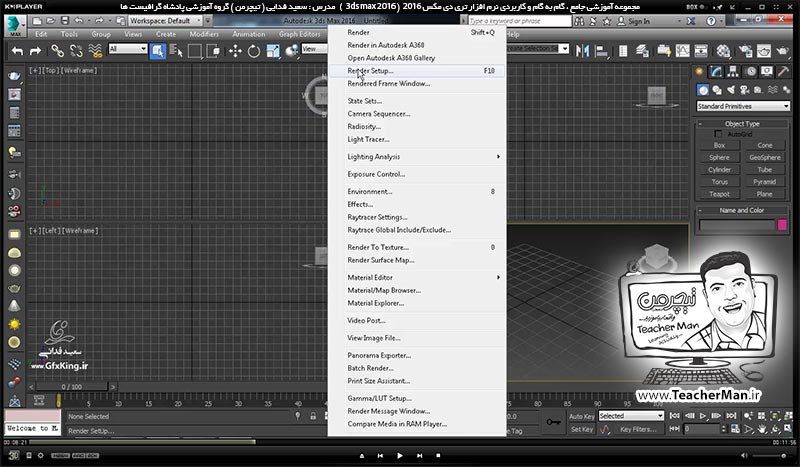This screenshot has height=467, width=800.
Task: Expand the Material Editor submenu
Action: 417,278
